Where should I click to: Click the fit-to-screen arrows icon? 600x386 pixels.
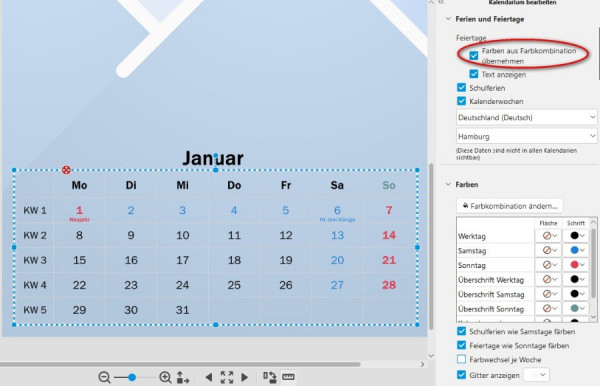227,377
